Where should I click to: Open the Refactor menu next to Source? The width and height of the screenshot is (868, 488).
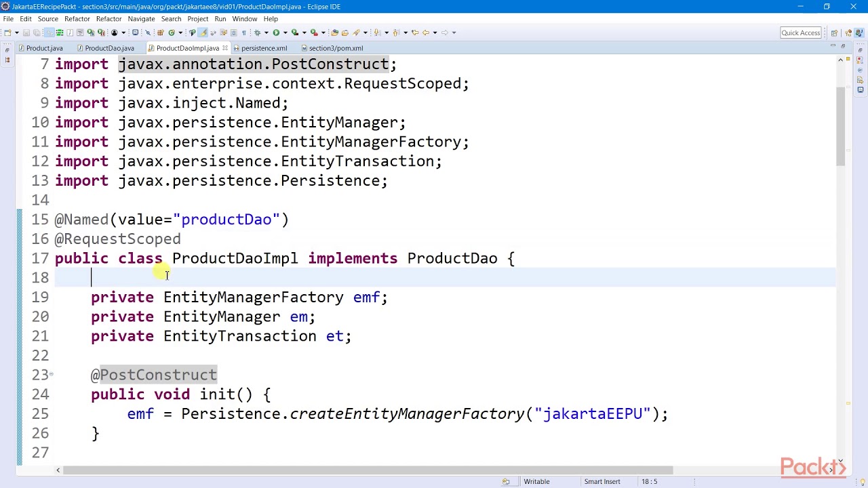tap(77, 19)
